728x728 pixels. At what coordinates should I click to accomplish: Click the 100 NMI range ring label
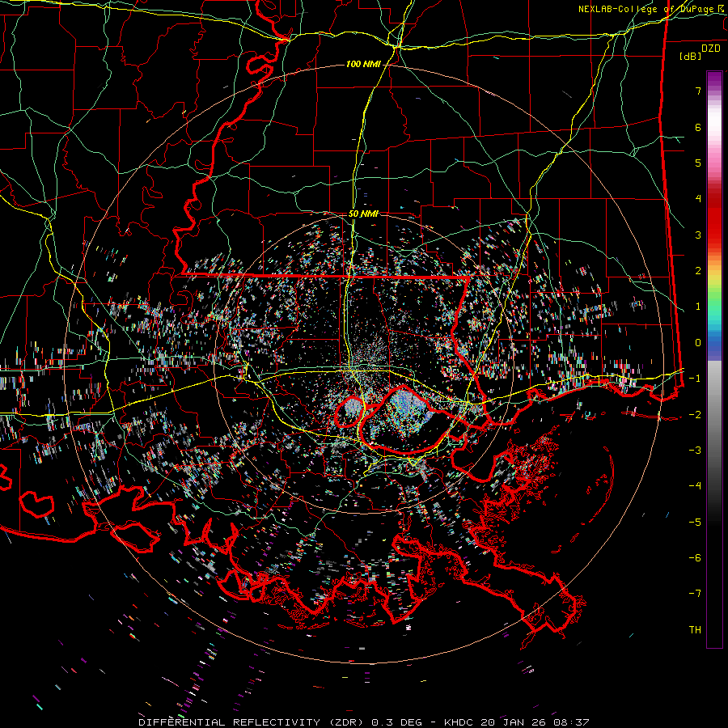click(x=363, y=64)
